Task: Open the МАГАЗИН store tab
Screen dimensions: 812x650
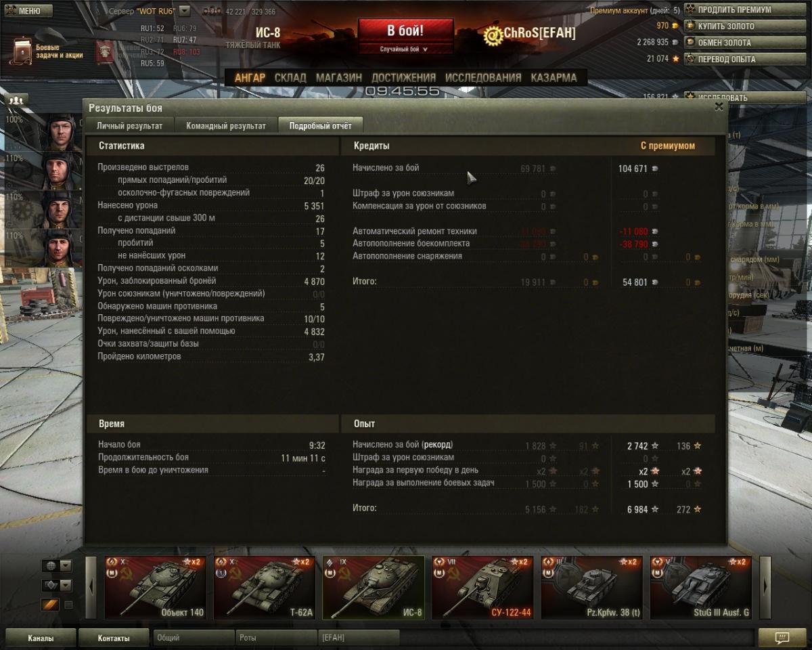Action: click(338, 77)
